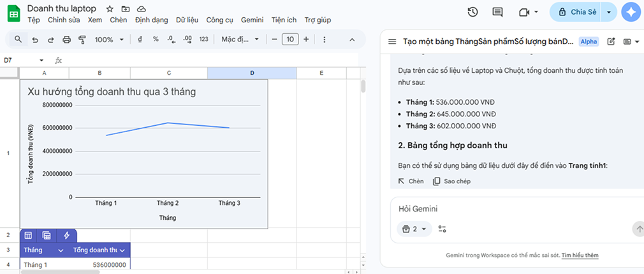Click the Gemini sparkle button at top right
Image resolution: width=644 pixels, height=274 pixels.
click(631, 12)
